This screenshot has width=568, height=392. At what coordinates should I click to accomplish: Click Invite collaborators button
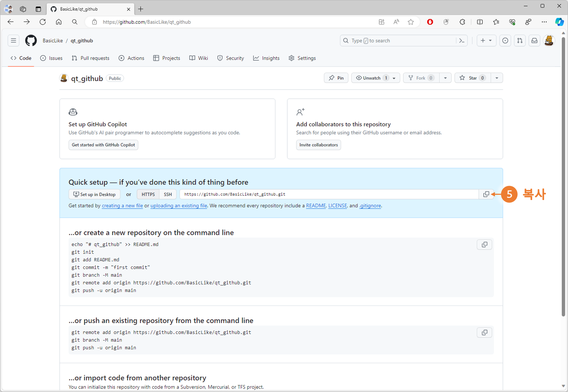(318, 145)
